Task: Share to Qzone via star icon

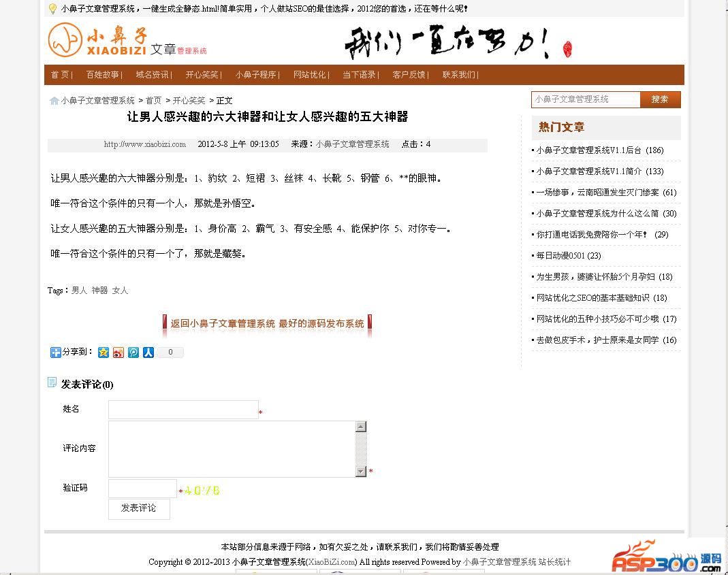Action: point(103,352)
